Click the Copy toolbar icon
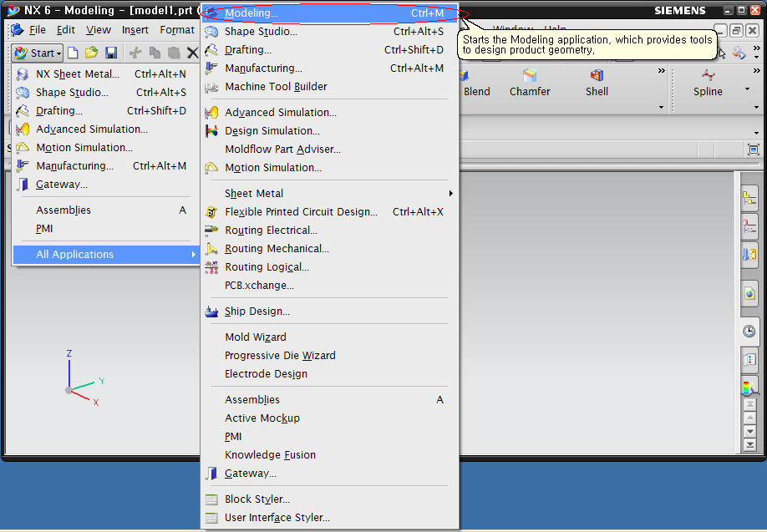767x532 pixels. click(x=155, y=53)
